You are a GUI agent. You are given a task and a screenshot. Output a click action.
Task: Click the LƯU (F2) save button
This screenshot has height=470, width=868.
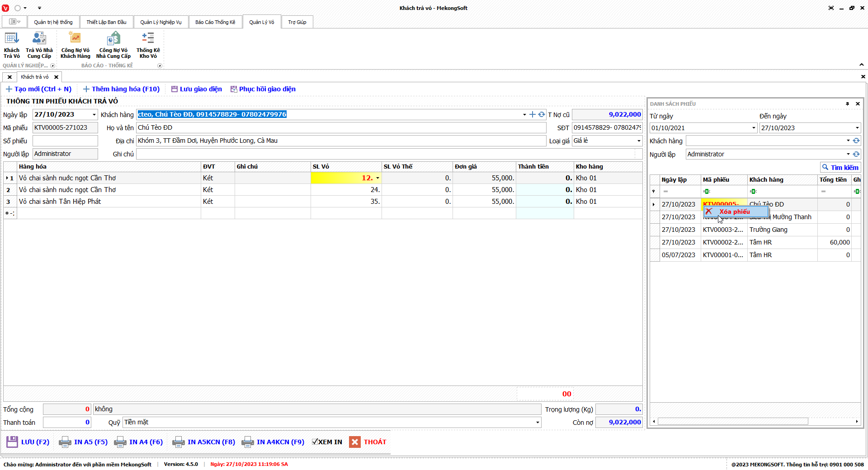pos(28,442)
